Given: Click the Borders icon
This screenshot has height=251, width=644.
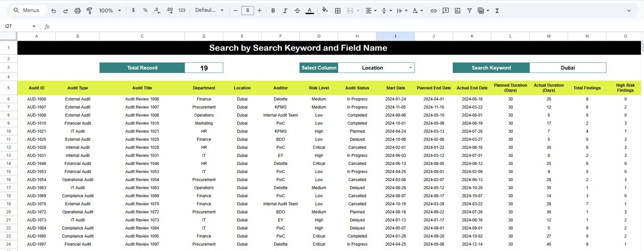Looking at the screenshot, I should coord(338,11).
